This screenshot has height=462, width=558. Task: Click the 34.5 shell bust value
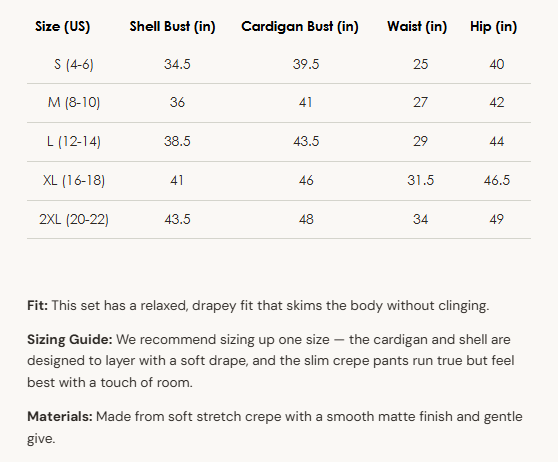point(177,64)
